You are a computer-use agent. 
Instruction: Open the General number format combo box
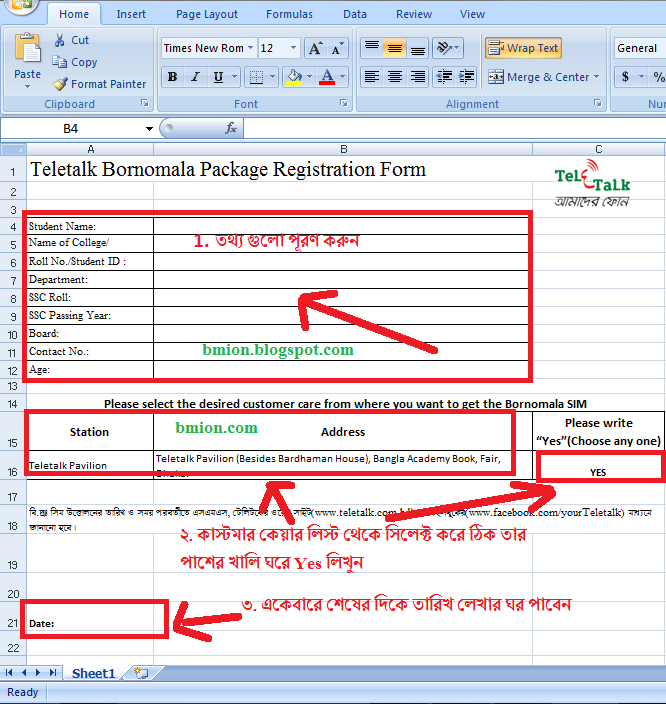pos(639,48)
